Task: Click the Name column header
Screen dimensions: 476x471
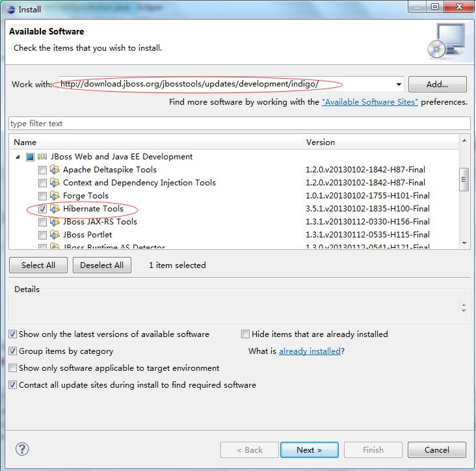Action: tap(155, 142)
